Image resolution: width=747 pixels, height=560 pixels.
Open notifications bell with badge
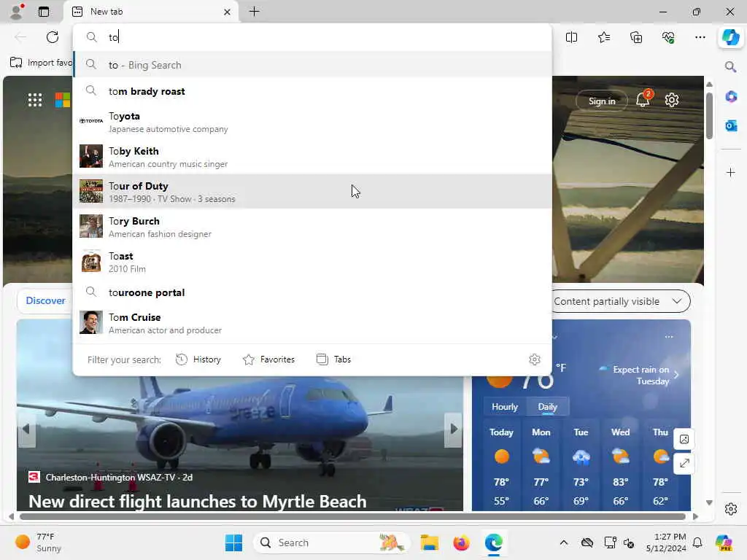click(x=643, y=98)
